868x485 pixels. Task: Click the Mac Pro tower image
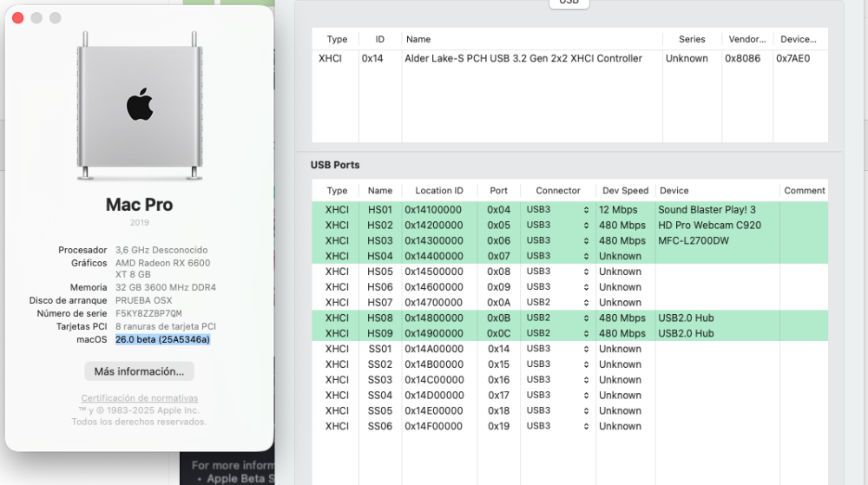(x=140, y=106)
